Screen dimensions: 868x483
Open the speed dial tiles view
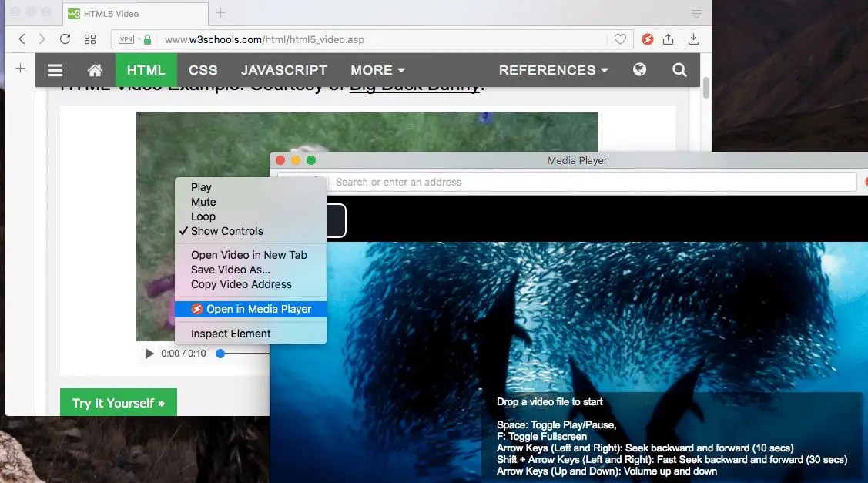[x=90, y=39]
